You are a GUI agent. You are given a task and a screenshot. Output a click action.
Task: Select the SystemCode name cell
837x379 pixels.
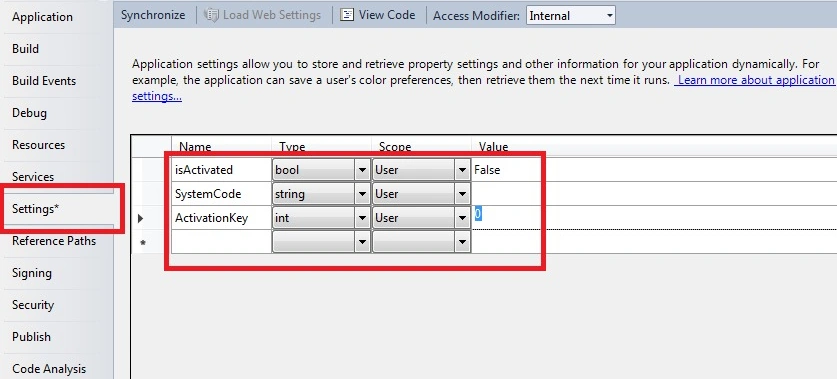tap(221, 194)
